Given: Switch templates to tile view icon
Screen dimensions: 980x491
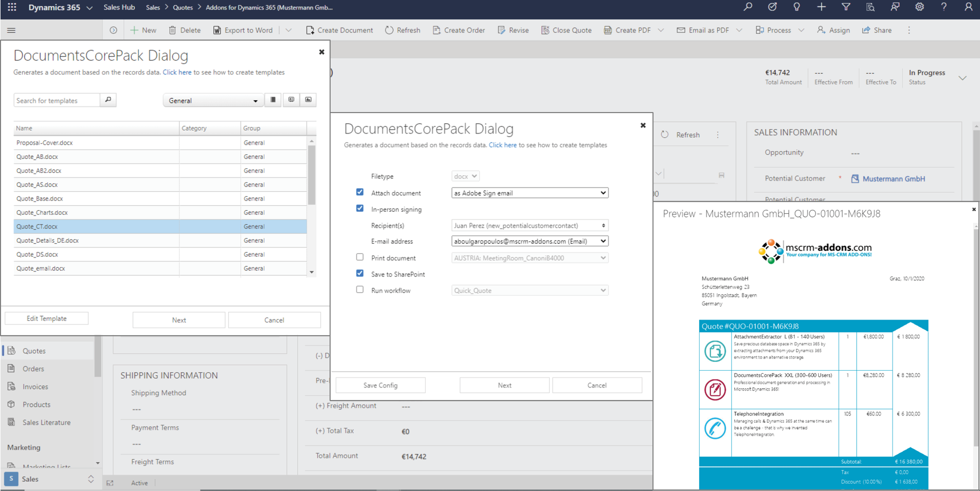Looking at the screenshot, I should (291, 100).
